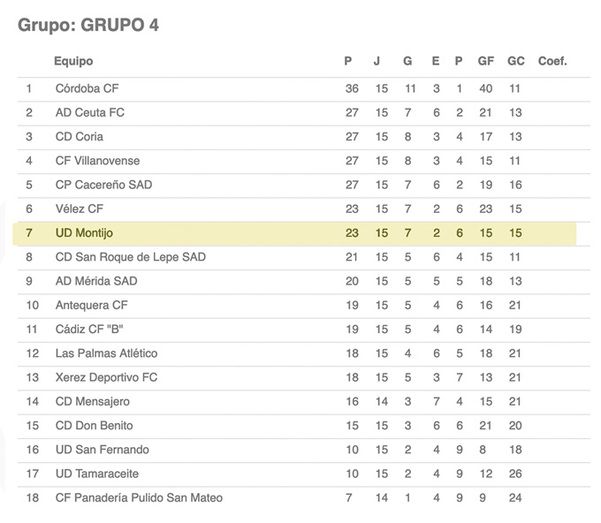The width and height of the screenshot is (601, 523).
Task: Click the GF column header
Action: click(x=486, y=61)
